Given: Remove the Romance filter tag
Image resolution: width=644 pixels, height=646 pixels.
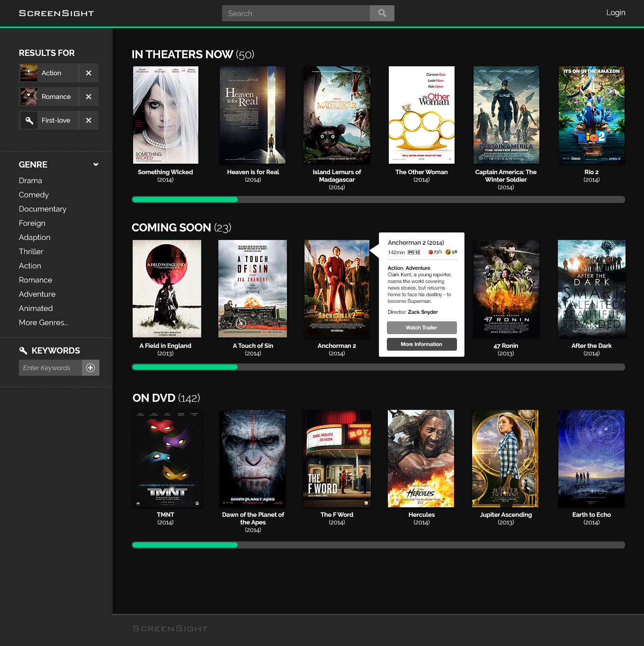Looking at the screenshot, I should click(89, 97).
